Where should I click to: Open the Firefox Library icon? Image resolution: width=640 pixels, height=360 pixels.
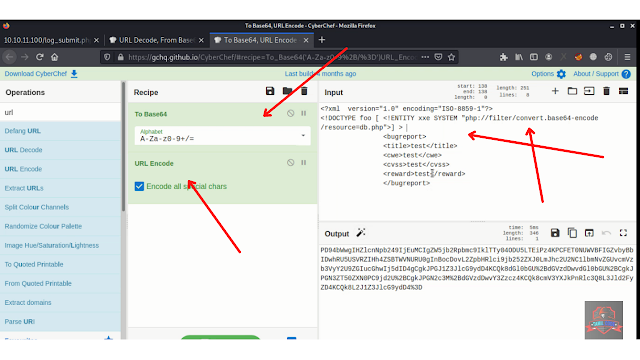[519, 57]
